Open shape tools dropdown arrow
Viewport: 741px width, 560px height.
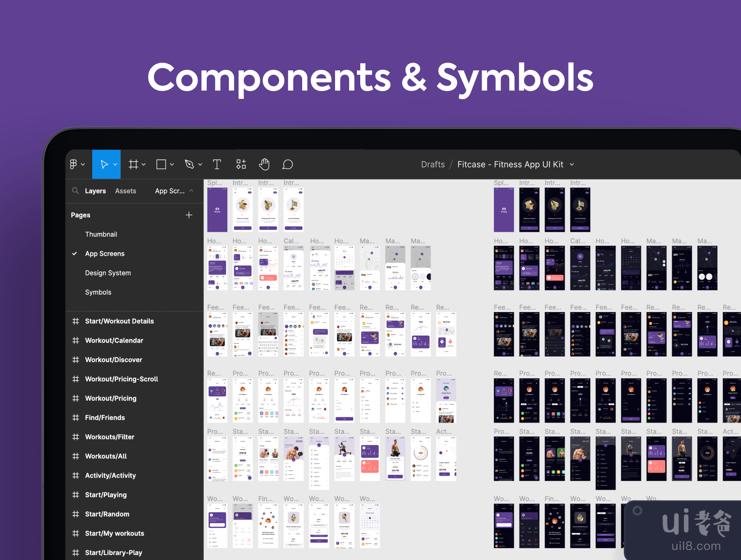tap(172, 164)
